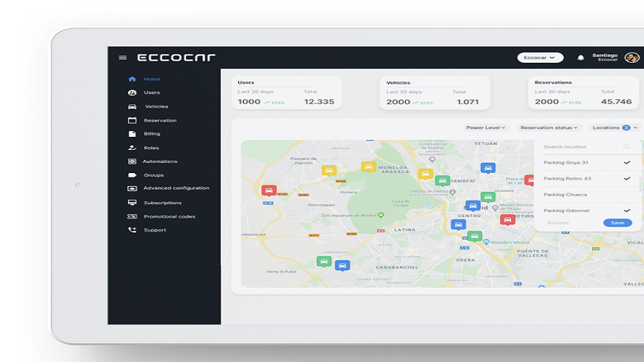644x362 pixels.
Task: Open the Reservation status filter
Action: (548, 128)
